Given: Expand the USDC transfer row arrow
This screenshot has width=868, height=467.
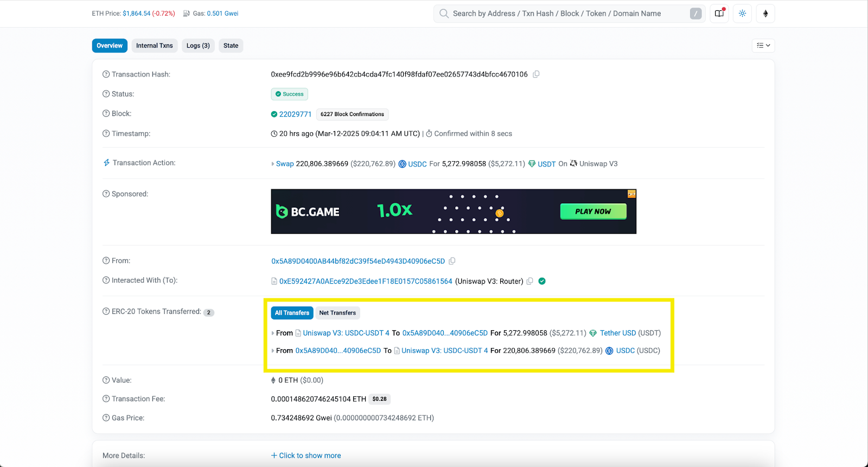Looking at the screenshot, I should [x=273, y=351].
